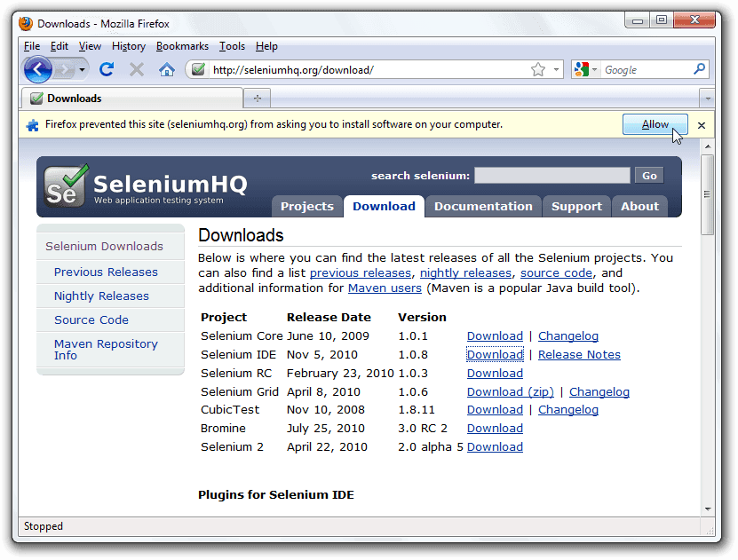The width and height of the screenshot is (738, 560).
Task: Click the site favicon in the address bar
Action: 198,68
